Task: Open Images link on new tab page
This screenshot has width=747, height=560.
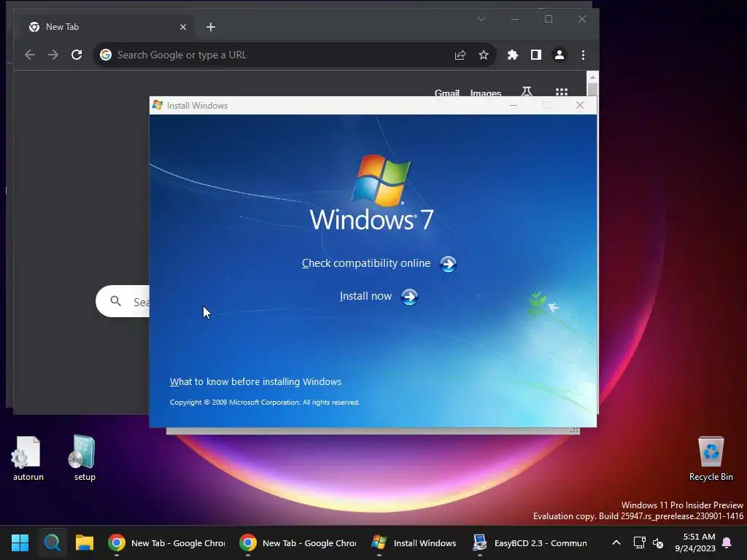Action: 485,93
